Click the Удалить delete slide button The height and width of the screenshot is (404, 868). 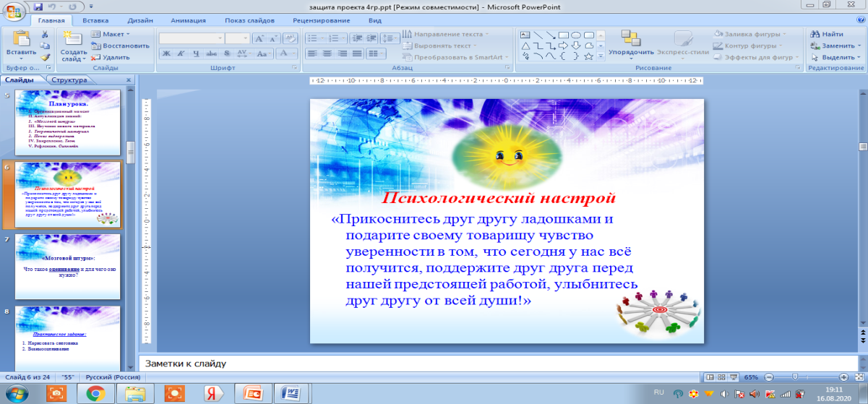point(111,57)
